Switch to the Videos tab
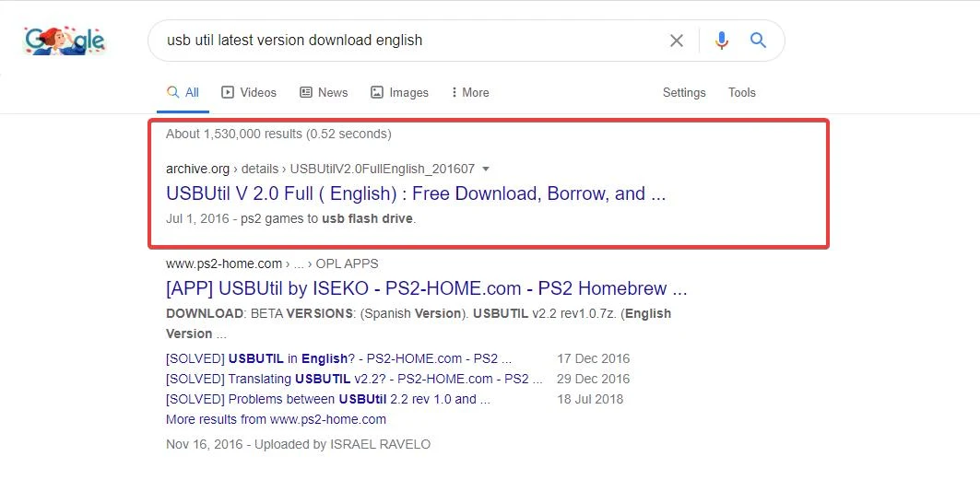Screen dimensions: 980x480 pyautogui.click(x=249, y=92)
